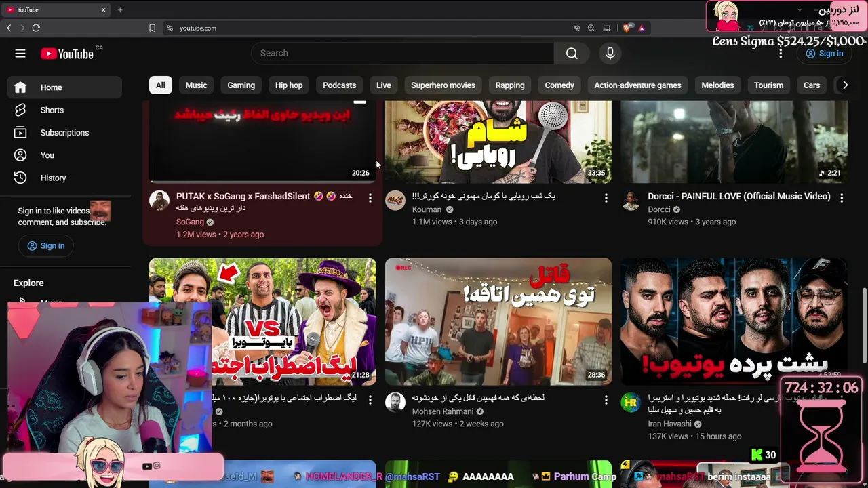868x488 pixels.
Task: Filter by Rapping chip
Action: click(x=510, y=85)
